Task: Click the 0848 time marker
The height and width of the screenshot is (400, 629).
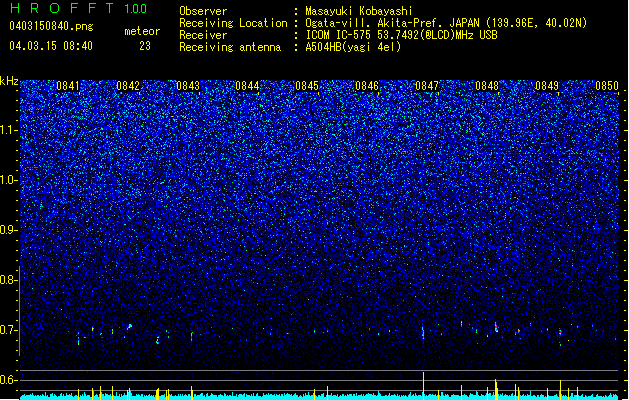Action: (x=487, y=86)
